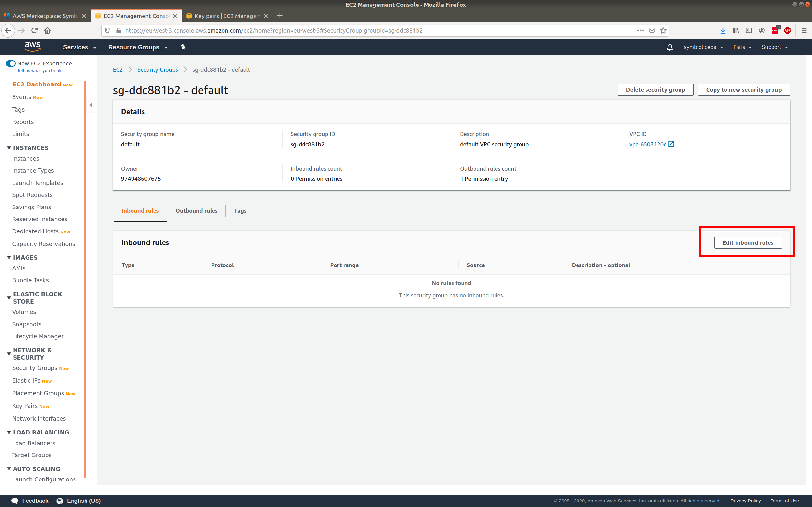The width and height of the screenshot is (812, 507).
Task: Click the sidebar orange scrollbar
Action: pyautogui.click(x=85, y=279)
